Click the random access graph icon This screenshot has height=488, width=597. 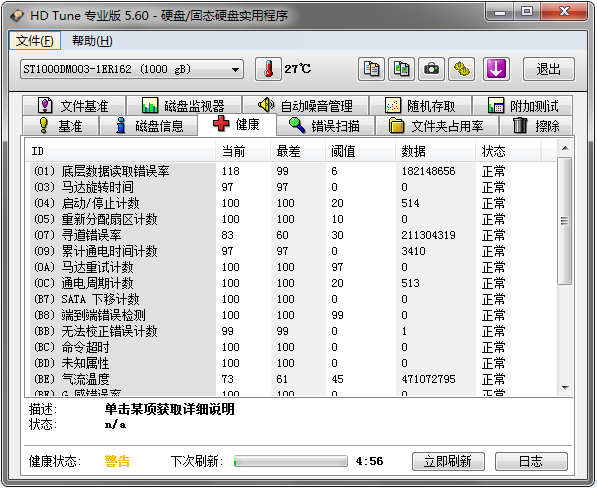click(393, 105)
